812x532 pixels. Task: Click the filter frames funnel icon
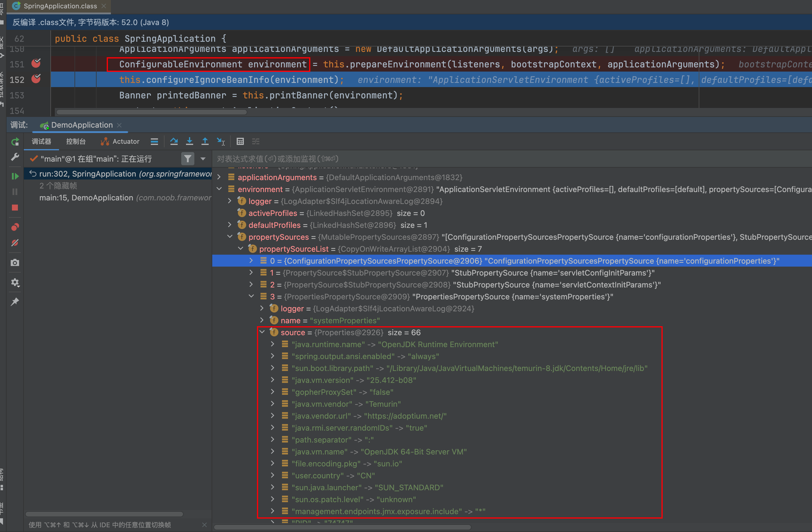(187, 159)
